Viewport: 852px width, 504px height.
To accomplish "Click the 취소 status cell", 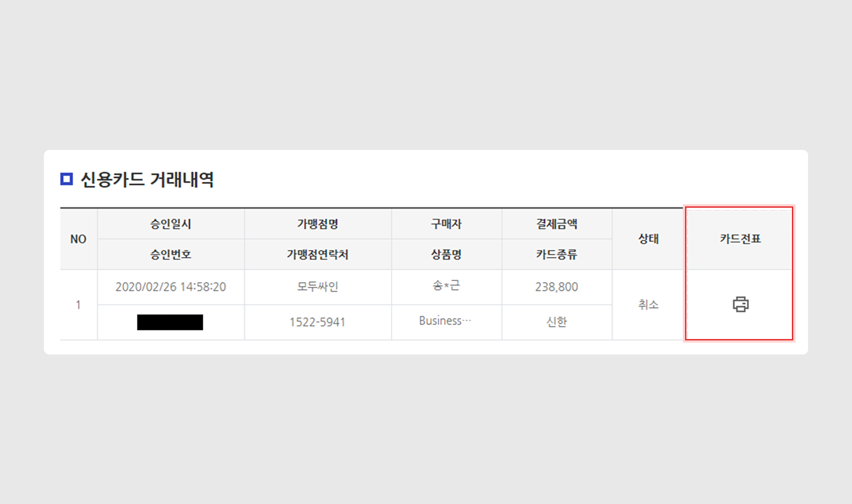I will pos(648,305).
